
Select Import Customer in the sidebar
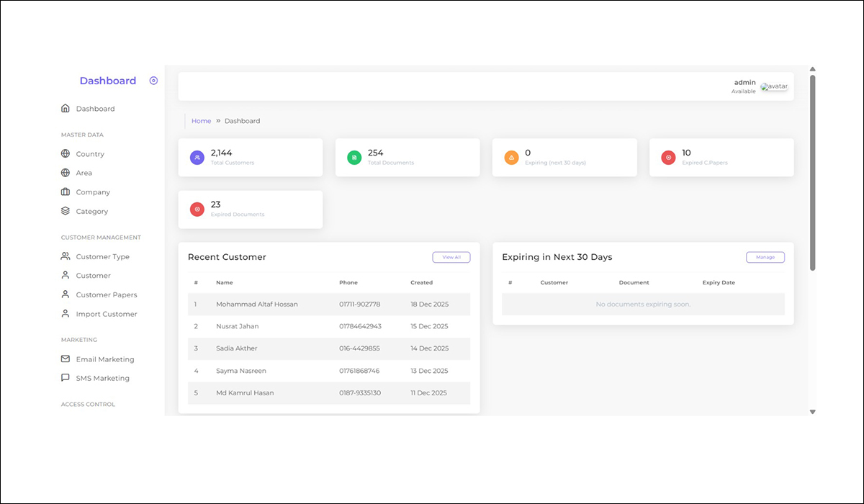point(106,314)
